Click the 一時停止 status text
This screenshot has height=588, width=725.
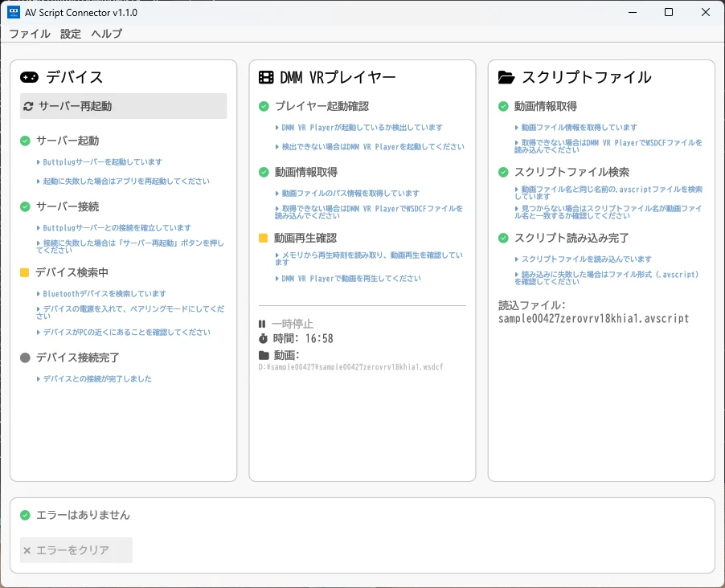point(293,324)
